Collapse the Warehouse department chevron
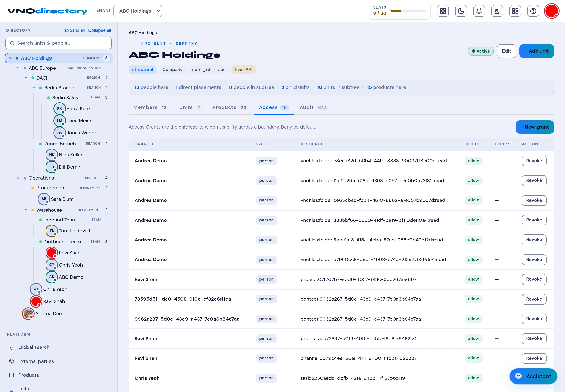 26,210
